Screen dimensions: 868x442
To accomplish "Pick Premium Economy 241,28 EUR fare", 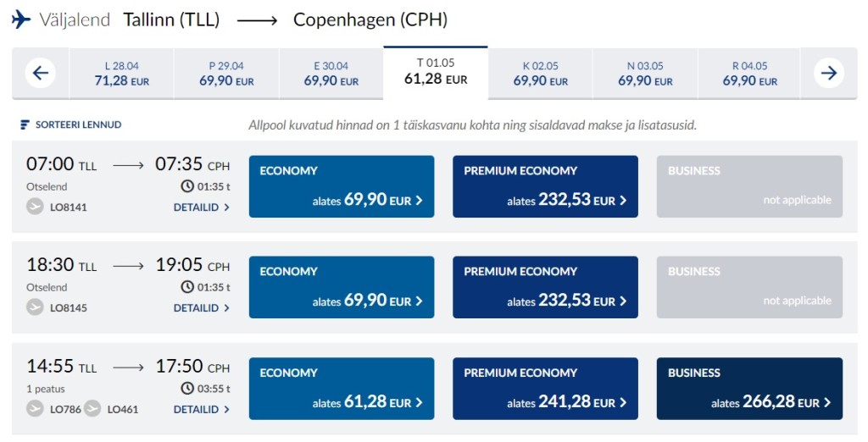I will 545,389.
